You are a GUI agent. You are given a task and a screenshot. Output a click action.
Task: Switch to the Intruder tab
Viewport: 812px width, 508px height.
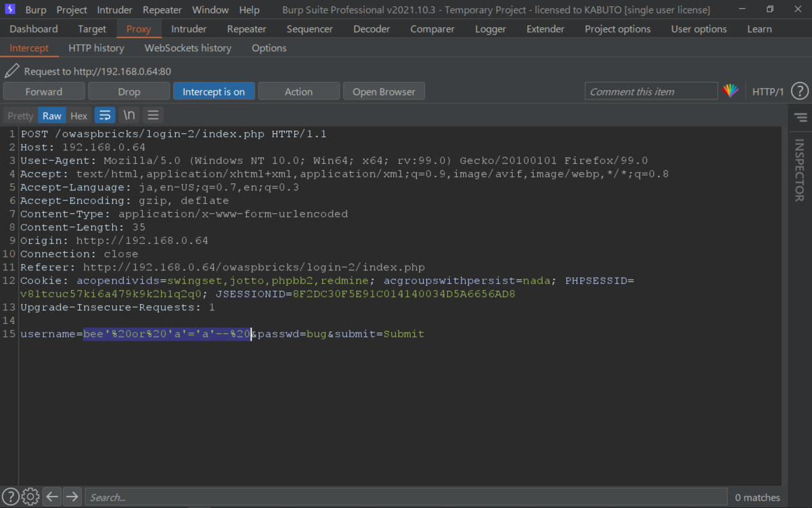pos(189,29)
